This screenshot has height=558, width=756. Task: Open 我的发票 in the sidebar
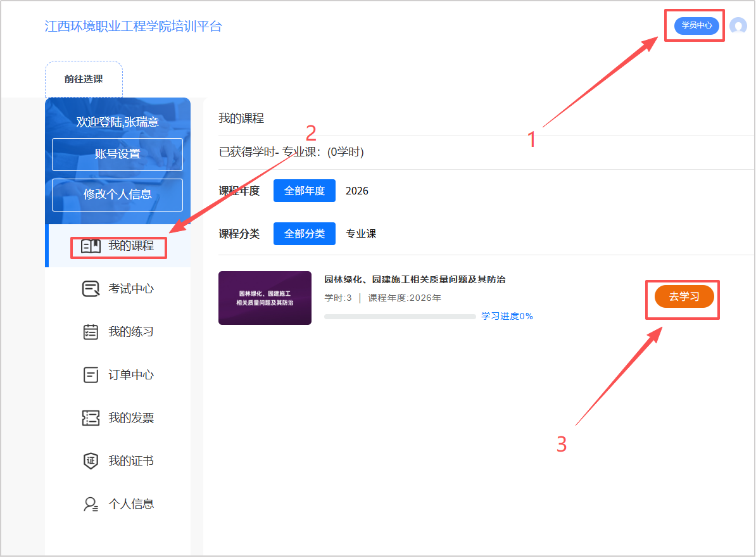tap(118, 418)
